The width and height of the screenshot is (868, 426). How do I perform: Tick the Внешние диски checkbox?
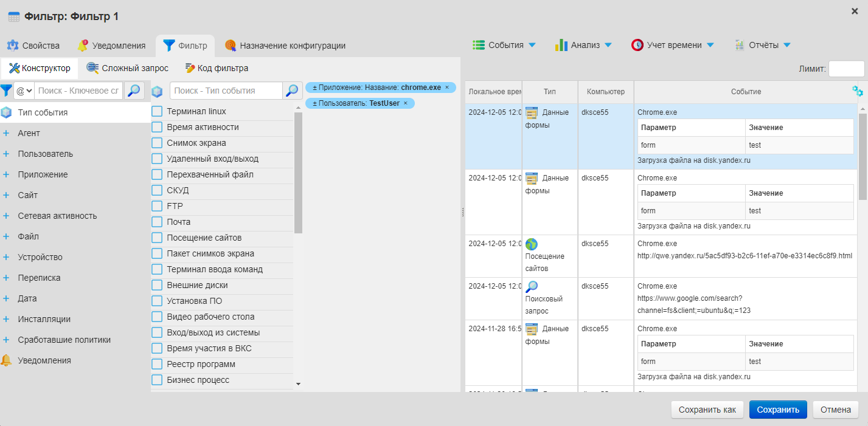click(157, 285)
